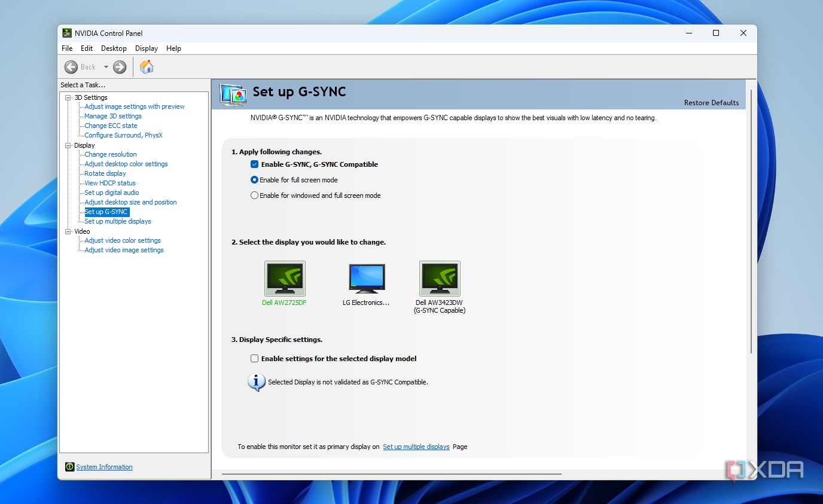The image size is (823, 504).
Task: Click Restore Defaults
Action: 711,103
